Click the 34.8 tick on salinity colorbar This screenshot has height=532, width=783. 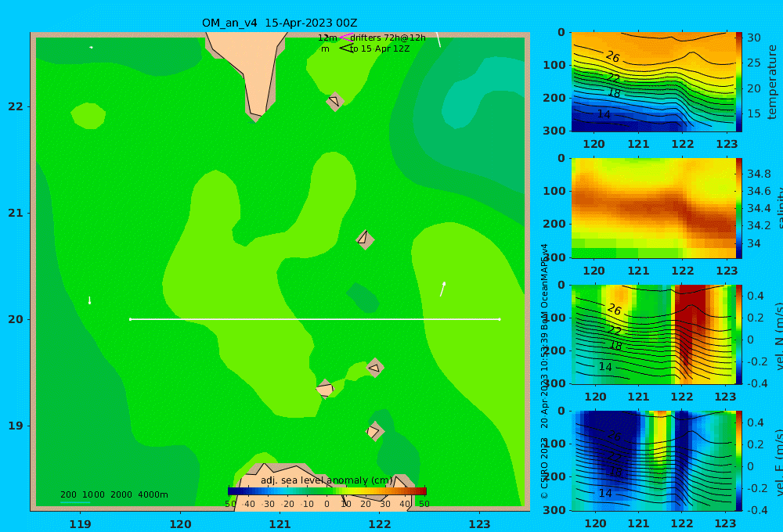tap(759, 174)
